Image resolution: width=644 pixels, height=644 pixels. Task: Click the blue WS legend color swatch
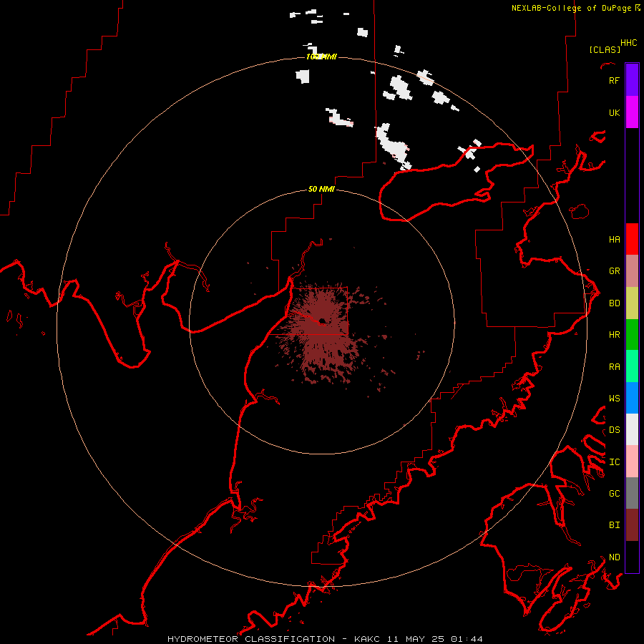pyautogui.click(x=632, y=398)
